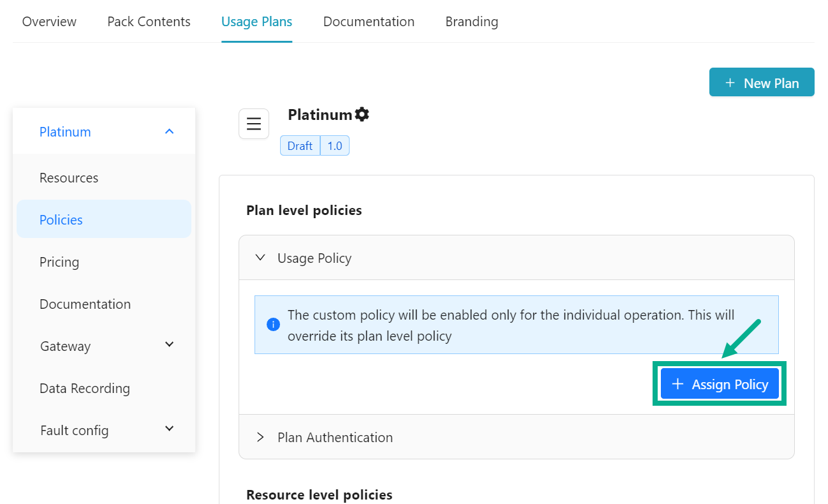Open Pricing in the sidebar menu
This screenshot has width=828, height=504.
59,262
